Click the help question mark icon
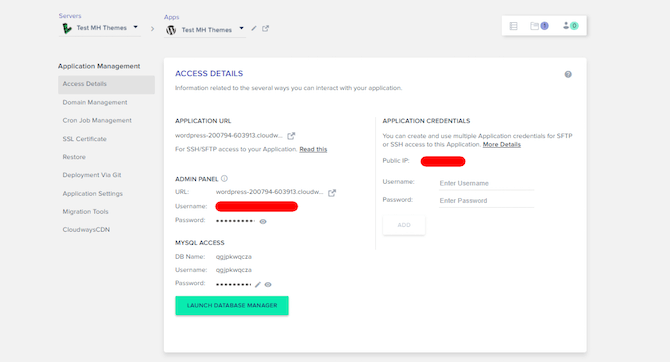 coord(568,74)
